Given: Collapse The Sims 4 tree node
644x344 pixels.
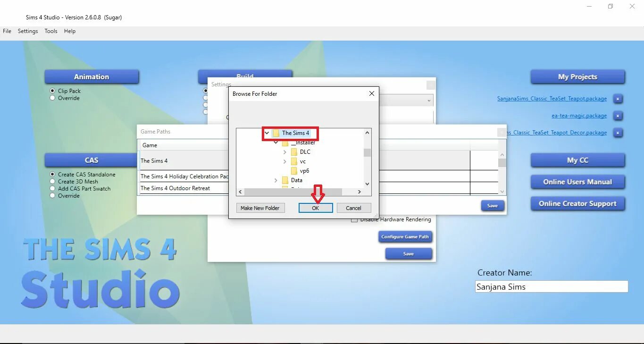Looking at the screenshot, I should pos(267,133).
